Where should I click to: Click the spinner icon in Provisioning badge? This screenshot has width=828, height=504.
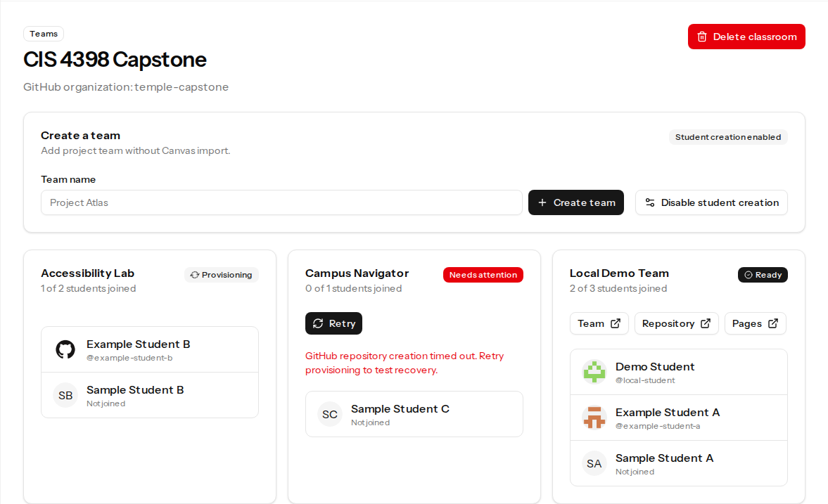coord(195,275)
